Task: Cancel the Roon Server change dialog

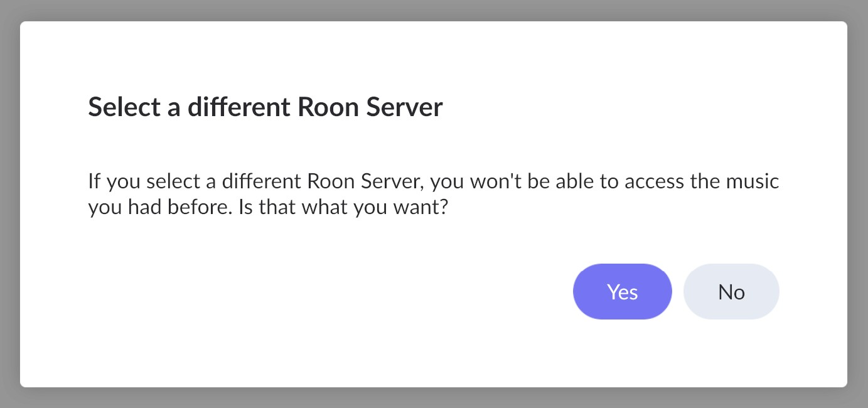Action: click(731, 292)
